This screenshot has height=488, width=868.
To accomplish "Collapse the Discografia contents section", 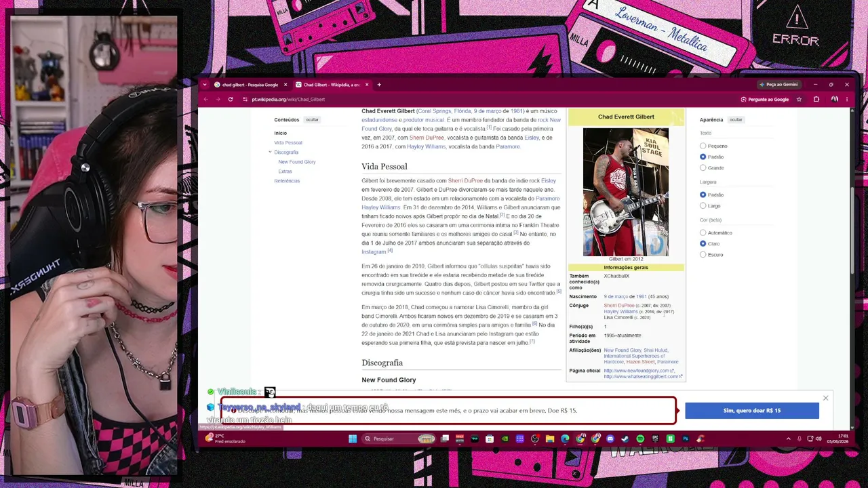I will coord(270,152).
